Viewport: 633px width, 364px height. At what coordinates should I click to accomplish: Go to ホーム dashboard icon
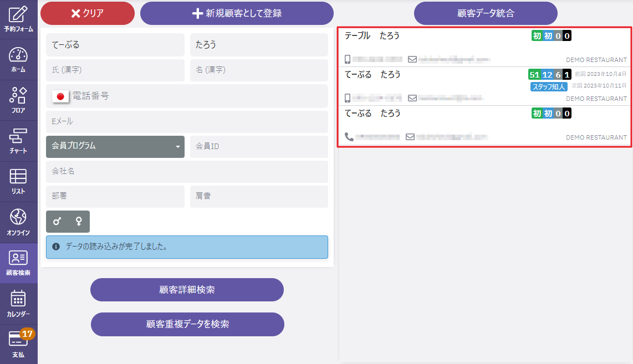pos(18,60)
